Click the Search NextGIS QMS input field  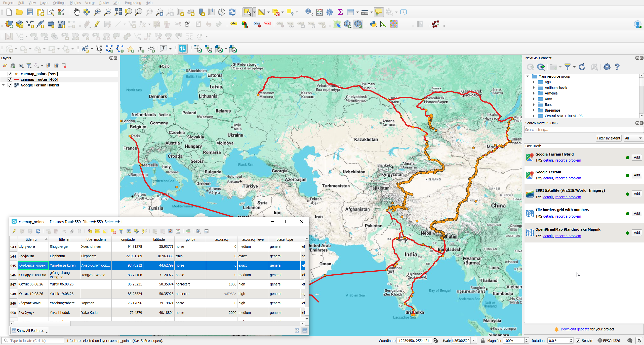click(x=584, y=130)
